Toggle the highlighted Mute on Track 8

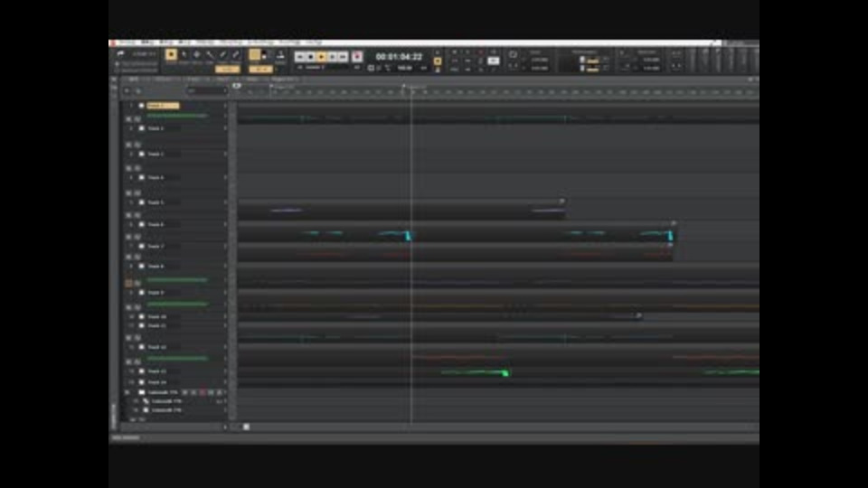click(129, 283)
